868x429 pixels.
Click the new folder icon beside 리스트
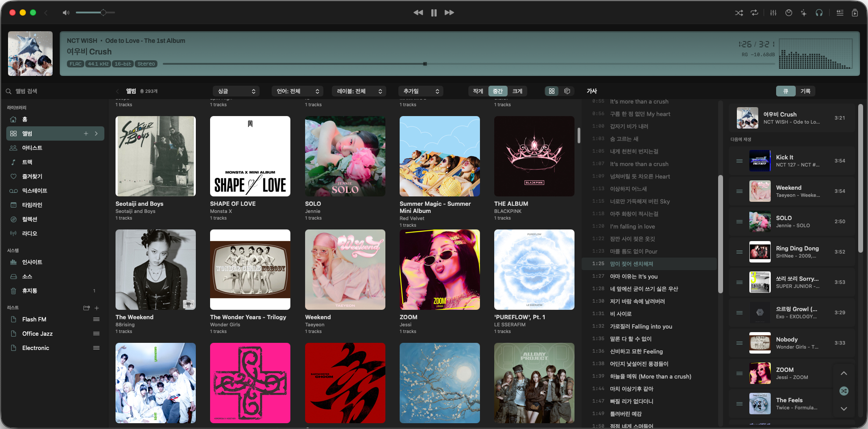click(87, 308)
